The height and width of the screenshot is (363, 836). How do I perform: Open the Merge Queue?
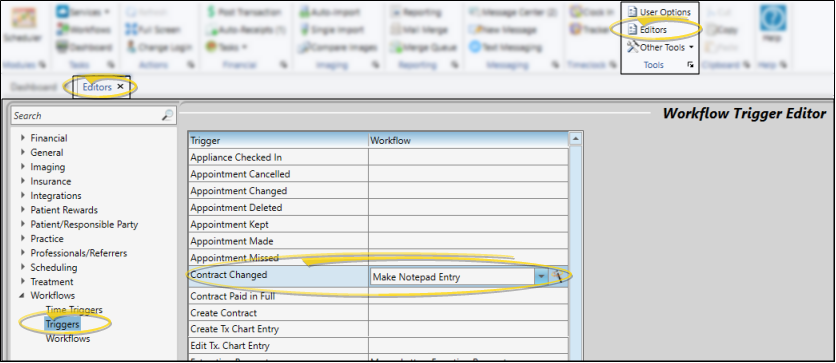click(x=424, y=47)
